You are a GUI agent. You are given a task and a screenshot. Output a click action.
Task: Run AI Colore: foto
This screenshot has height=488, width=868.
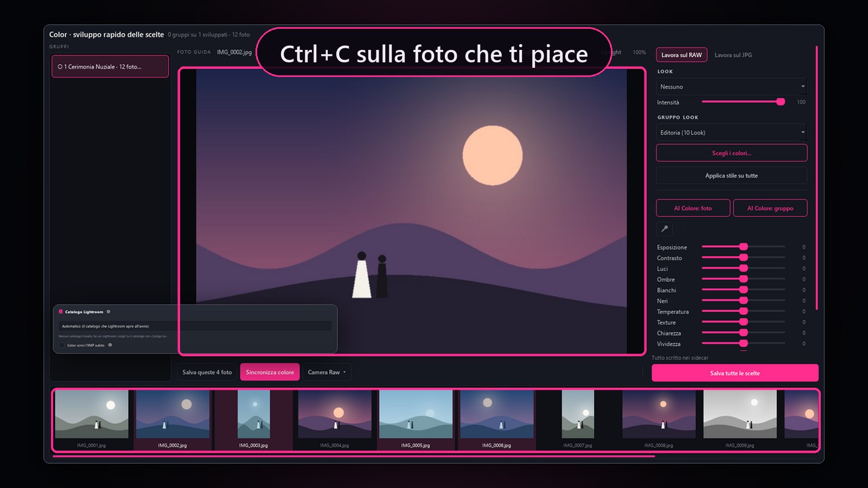click(693, 208)
